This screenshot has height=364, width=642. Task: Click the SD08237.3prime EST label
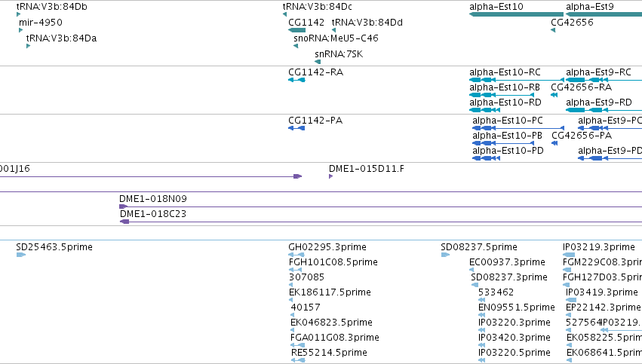(509, 277)
